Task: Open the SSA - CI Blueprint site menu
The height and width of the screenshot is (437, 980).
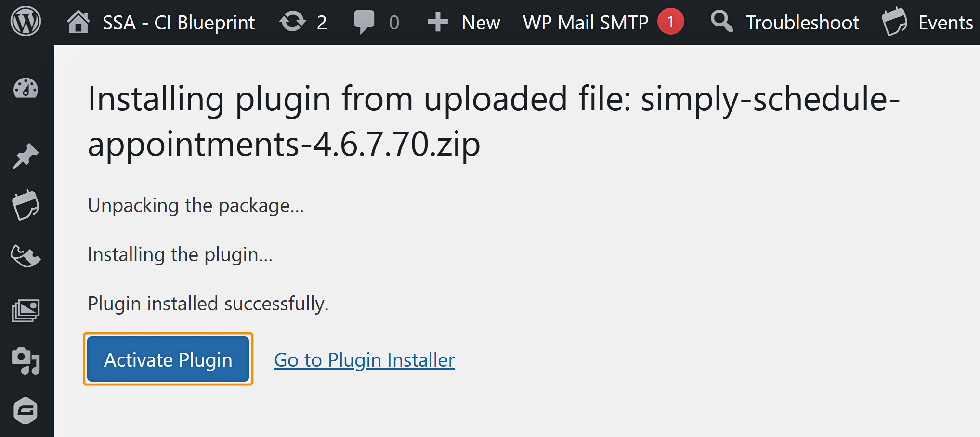Action: 179,22
